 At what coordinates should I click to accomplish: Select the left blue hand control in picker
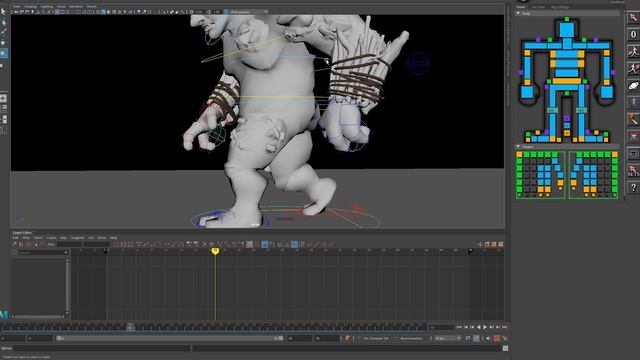(527, 92)
